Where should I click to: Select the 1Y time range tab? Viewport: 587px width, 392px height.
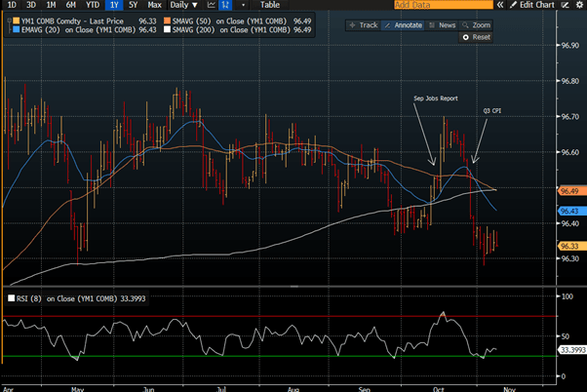click(115, 5)
